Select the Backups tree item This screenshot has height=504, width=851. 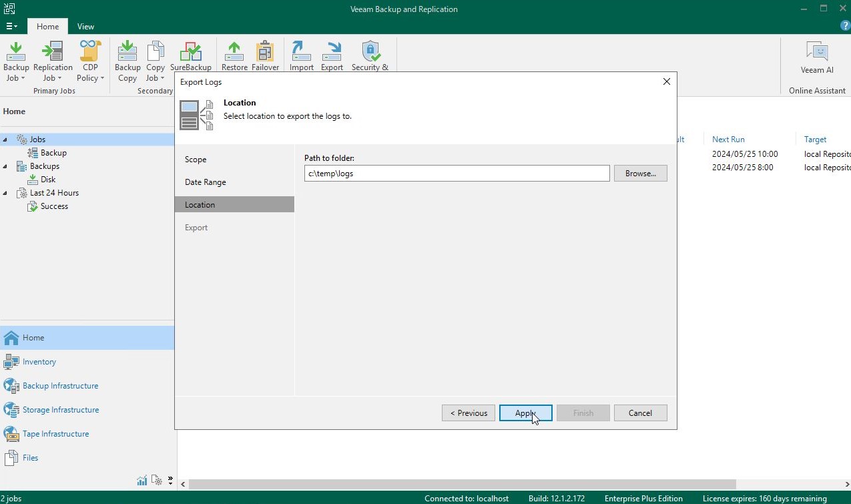click(45, 166)
